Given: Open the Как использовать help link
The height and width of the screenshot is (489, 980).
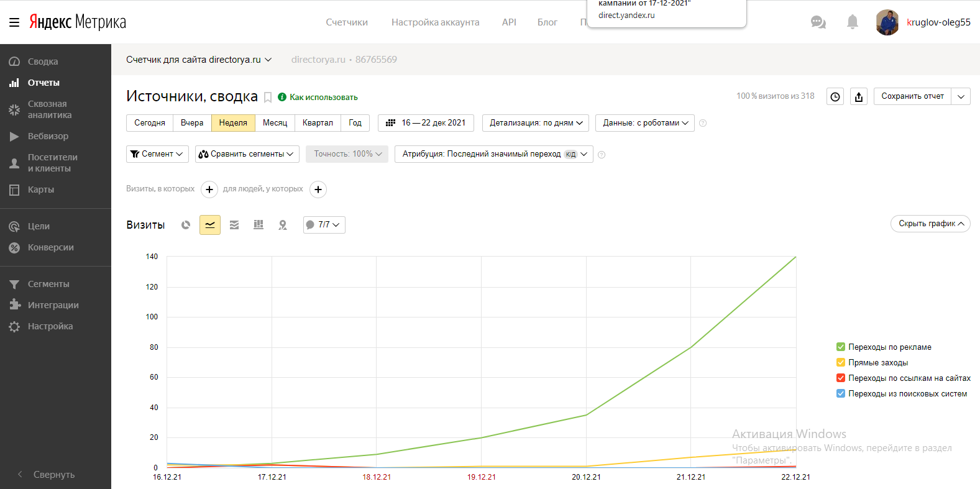Looking at the screenshot, I should click(x=323, y=97).
